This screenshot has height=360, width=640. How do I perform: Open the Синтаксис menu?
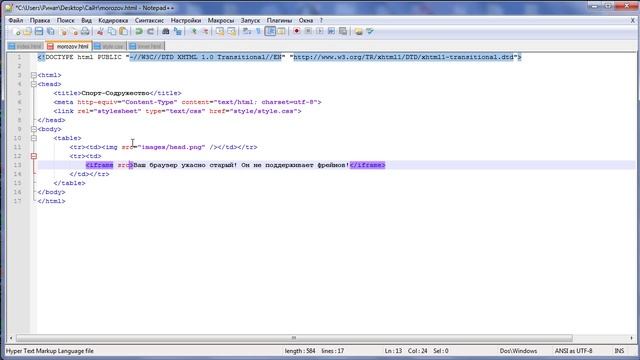click(x=149, y=20)
